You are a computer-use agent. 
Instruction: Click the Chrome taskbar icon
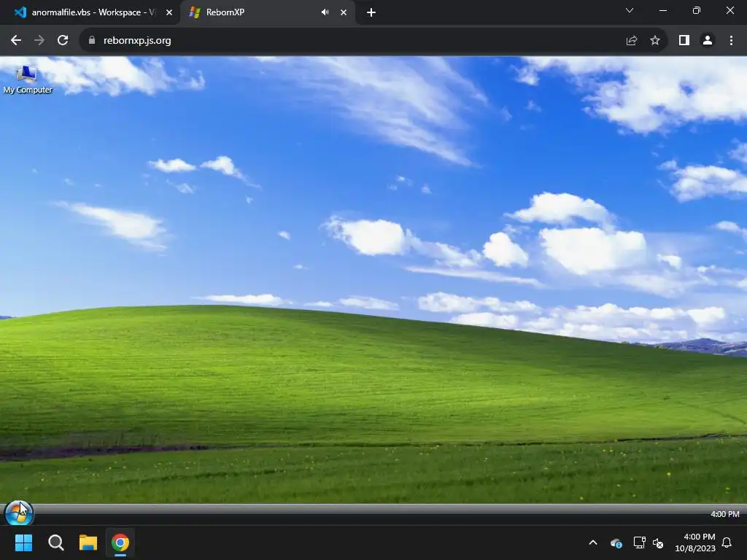[120, 542]
